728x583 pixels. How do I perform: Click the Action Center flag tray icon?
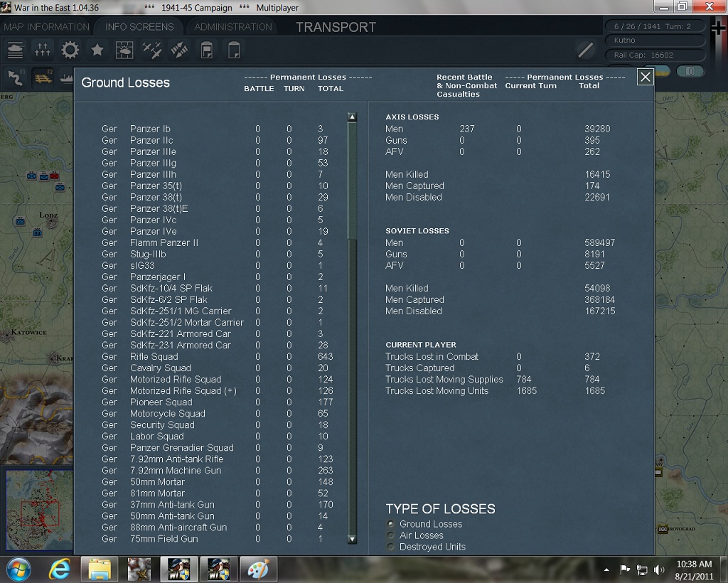(x=625, y=569)
